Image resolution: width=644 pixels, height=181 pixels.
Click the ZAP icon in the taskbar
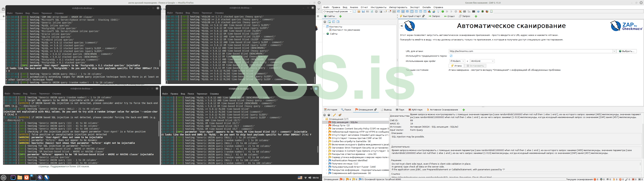tap(46, 177)
